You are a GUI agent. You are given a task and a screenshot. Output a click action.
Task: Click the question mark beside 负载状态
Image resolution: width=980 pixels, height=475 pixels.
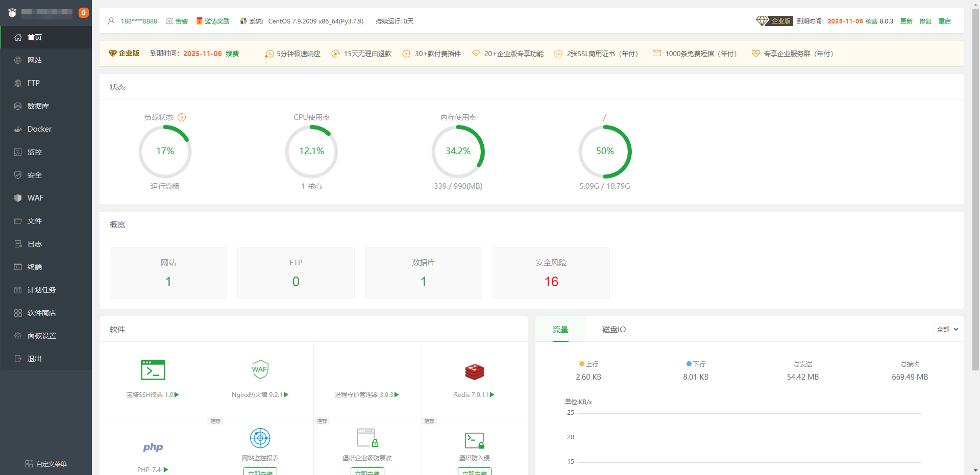(182, 117)
